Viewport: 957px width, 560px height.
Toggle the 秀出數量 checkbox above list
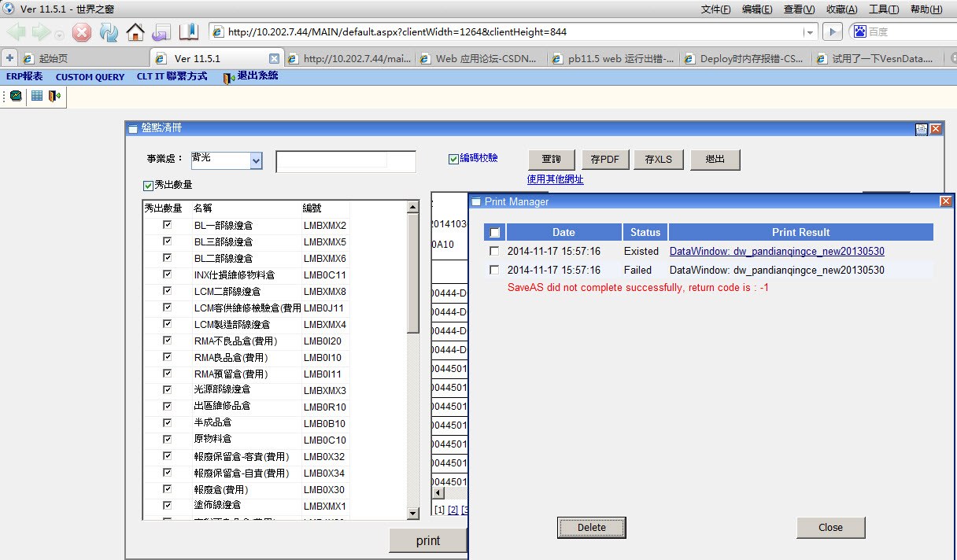click(x=148, y=186)
